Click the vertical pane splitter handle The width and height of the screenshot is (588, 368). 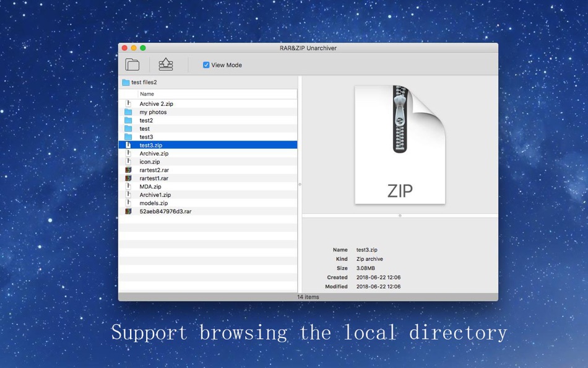300,185
